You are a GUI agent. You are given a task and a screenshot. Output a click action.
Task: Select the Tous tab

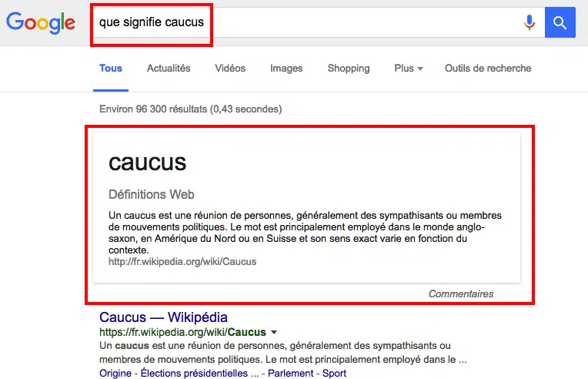(x=111, y=69)
